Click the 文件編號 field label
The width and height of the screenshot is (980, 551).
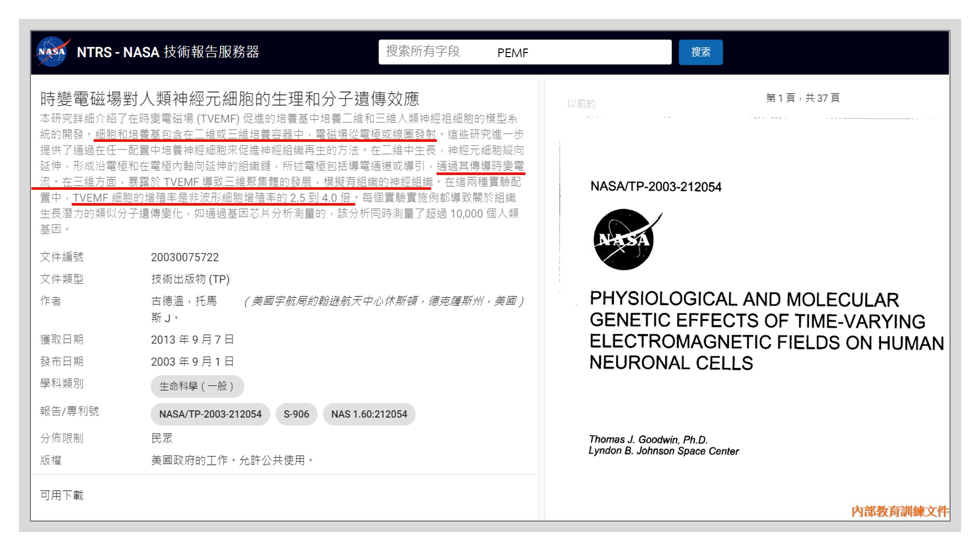(62, 257)
